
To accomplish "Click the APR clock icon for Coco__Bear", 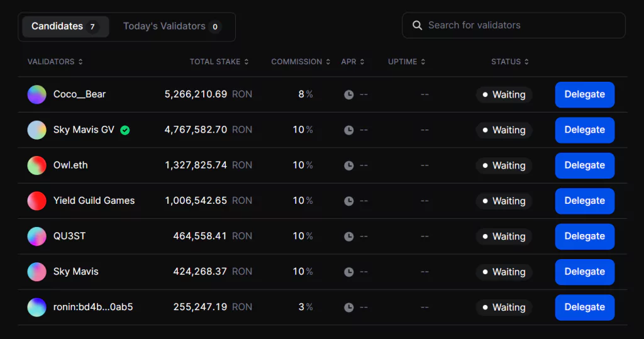I will point(348,95).
